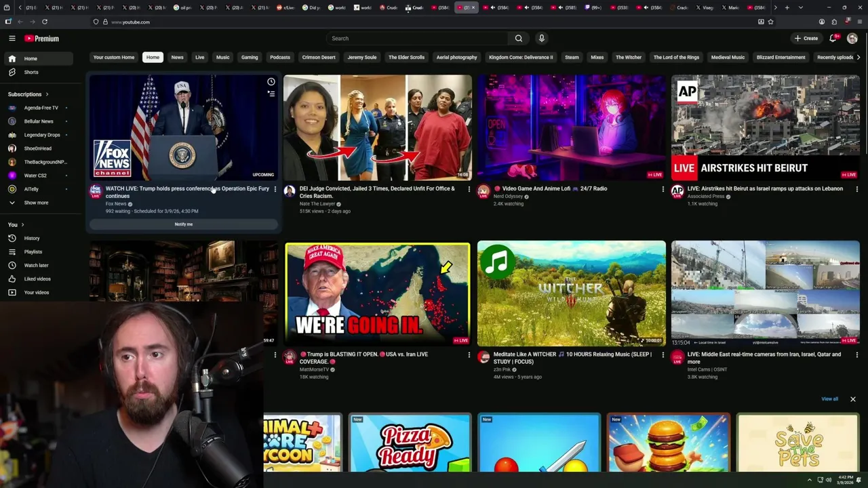Open options for Airstrikes hit Beirut video

[856, 189]
